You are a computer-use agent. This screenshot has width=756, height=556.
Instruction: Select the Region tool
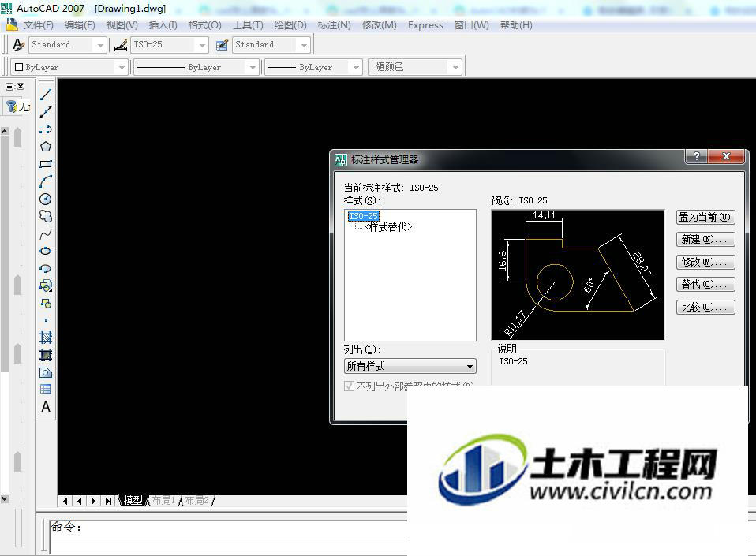pos(46,372)
